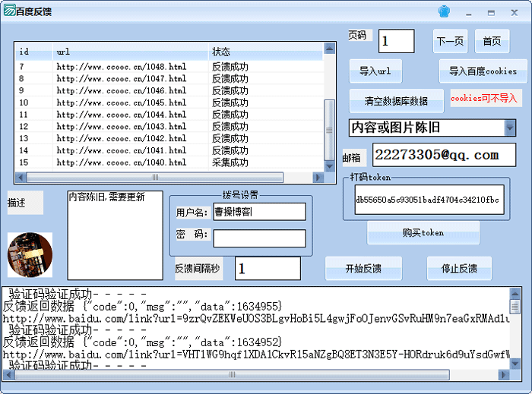
Task: Click the log panel scroll-right arrow
Action: (x=503, y=375)
